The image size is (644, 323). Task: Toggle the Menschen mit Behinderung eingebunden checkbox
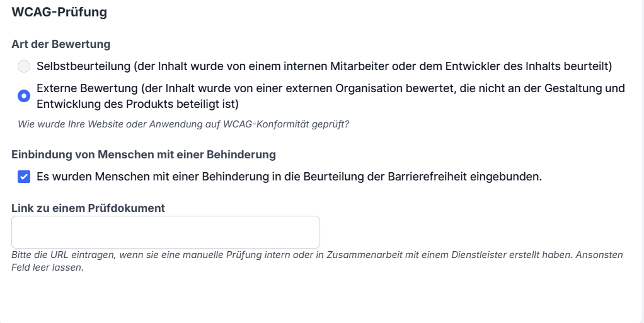pyautogui.click(x=24, y=177)
